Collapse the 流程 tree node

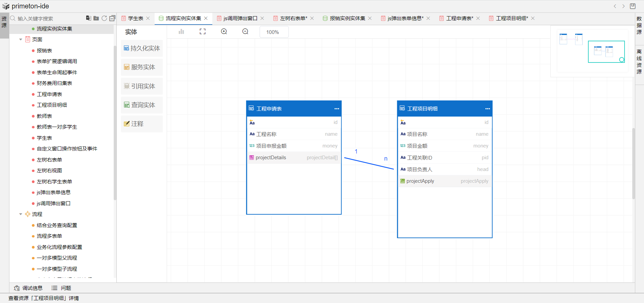point(21,214)
